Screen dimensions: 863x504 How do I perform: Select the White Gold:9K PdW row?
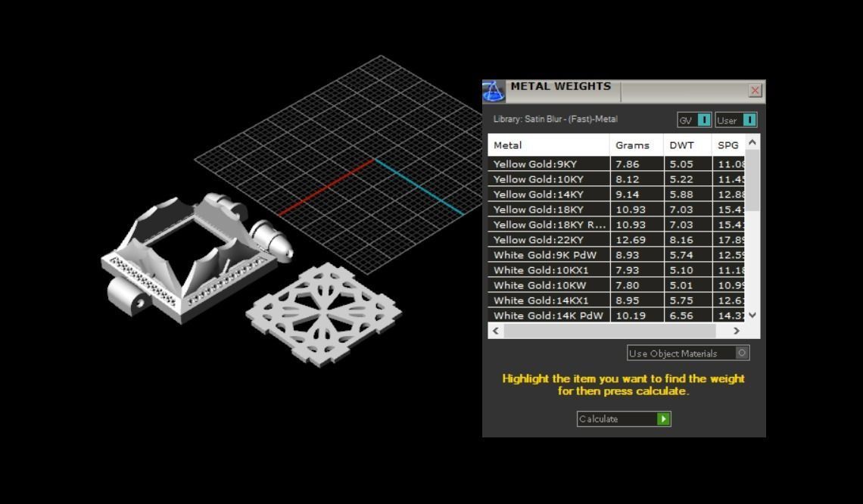tap(616, 255)
